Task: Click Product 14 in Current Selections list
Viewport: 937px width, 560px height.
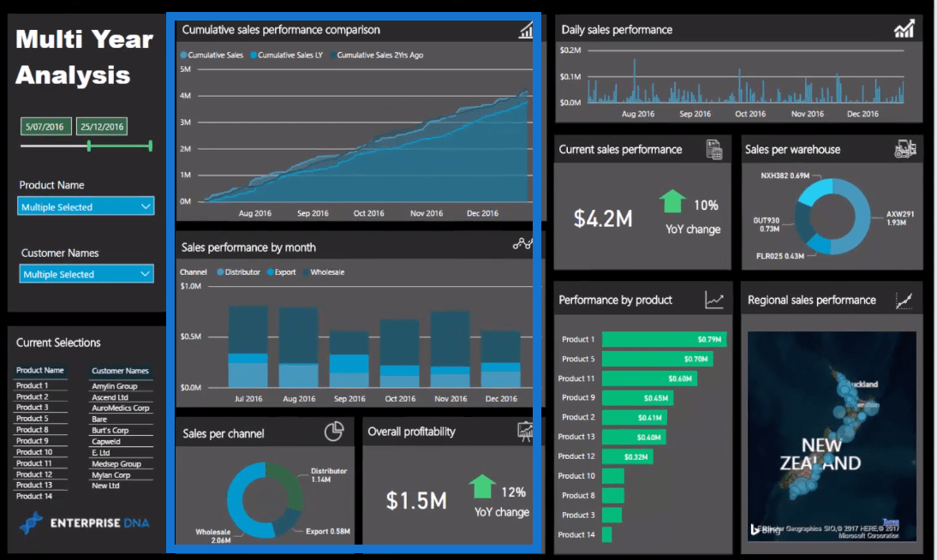Action: pos(34,496)
